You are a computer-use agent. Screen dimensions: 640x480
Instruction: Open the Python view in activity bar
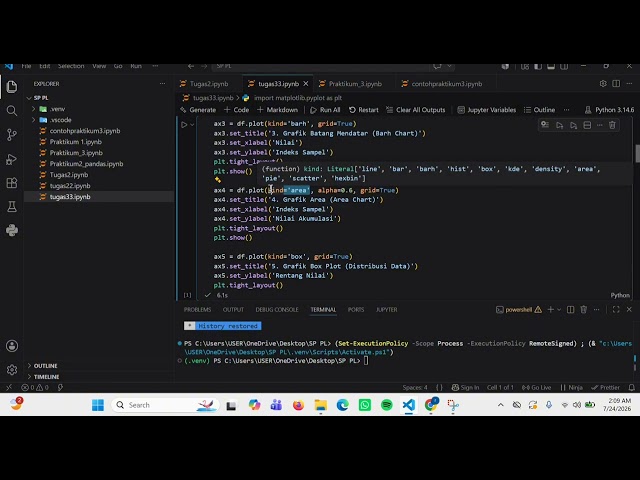tap(12, 230)
